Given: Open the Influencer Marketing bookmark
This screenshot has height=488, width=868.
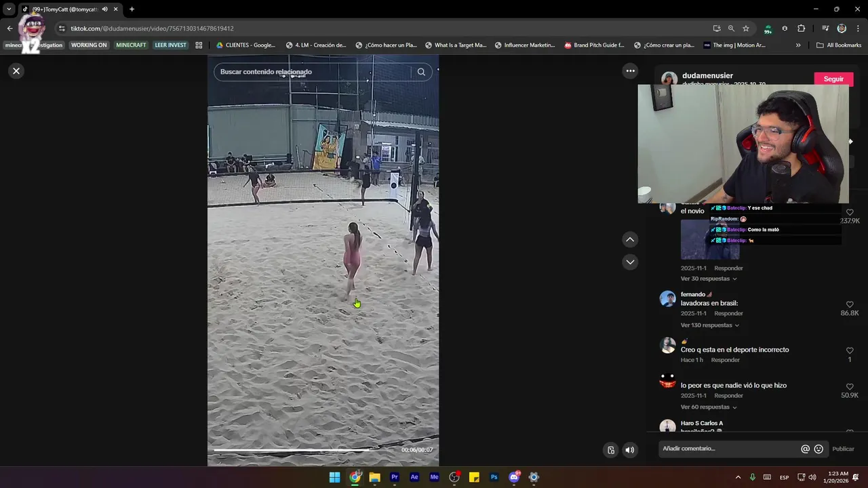Looking at the screenshot, I should click(525, 45).
